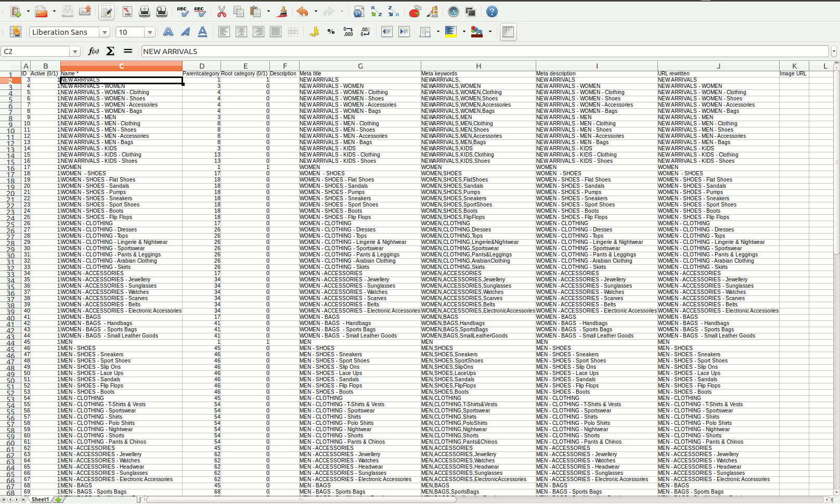Cut selection with scissors icon
840x504 pixels.
pos(222,11)
